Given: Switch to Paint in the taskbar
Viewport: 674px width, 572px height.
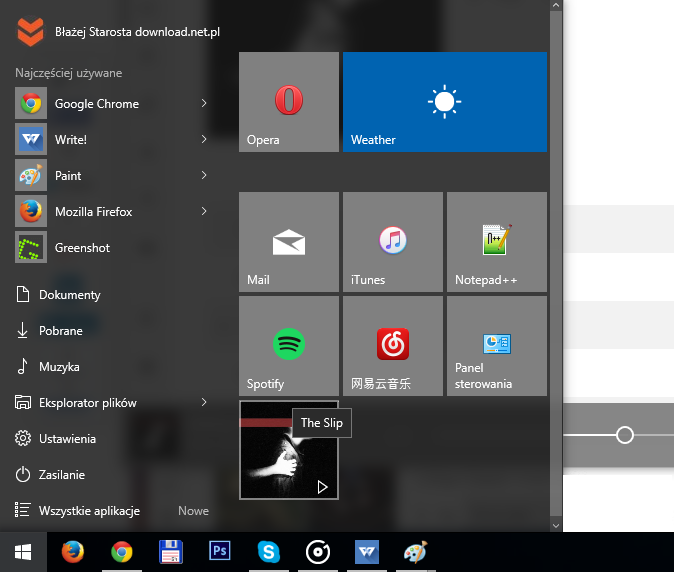Looking at the screenshot, I should [x=415, y=552].
